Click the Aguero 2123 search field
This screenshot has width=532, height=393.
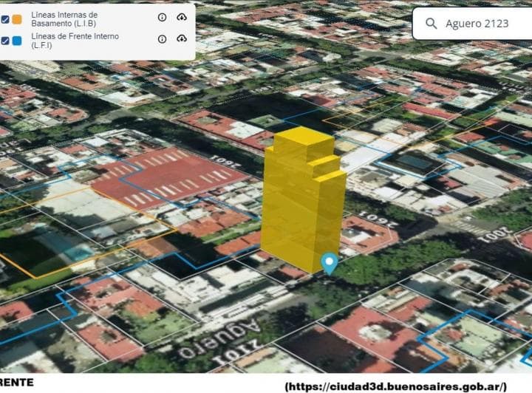[472, 24]
